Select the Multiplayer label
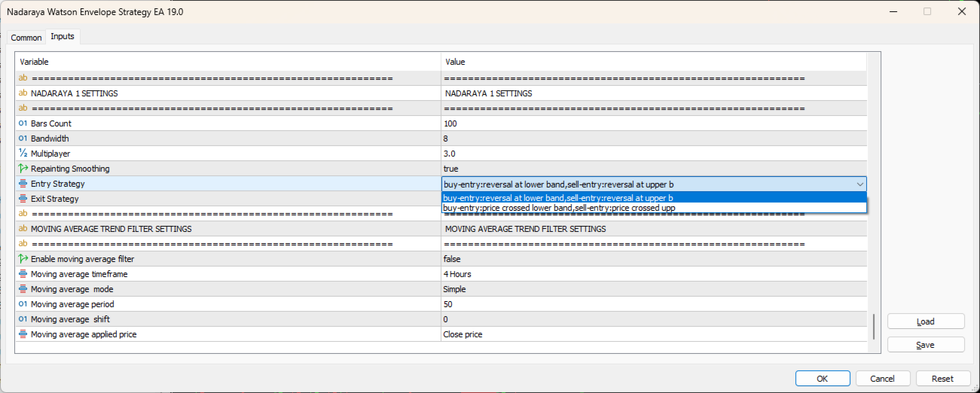This screenshot has width=980, height=393. 50,154
